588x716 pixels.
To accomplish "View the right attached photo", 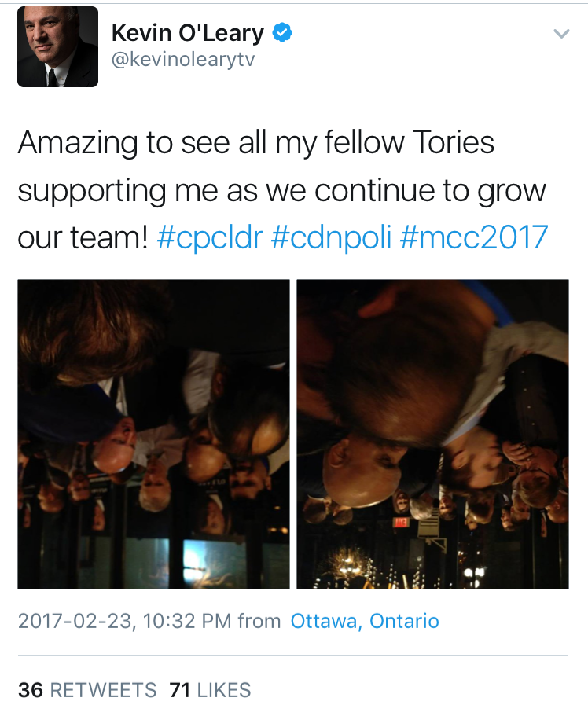I will pyautogui.click(x=432, y=434).
